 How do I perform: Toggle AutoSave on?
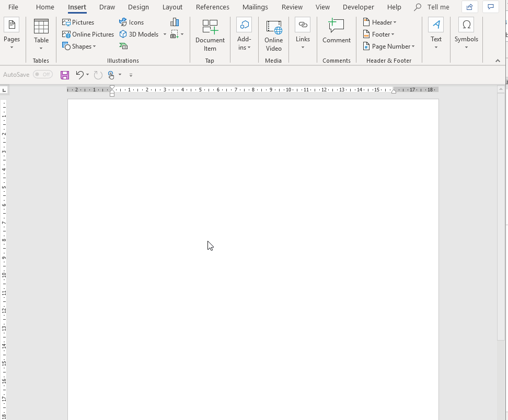pos(43,74)
